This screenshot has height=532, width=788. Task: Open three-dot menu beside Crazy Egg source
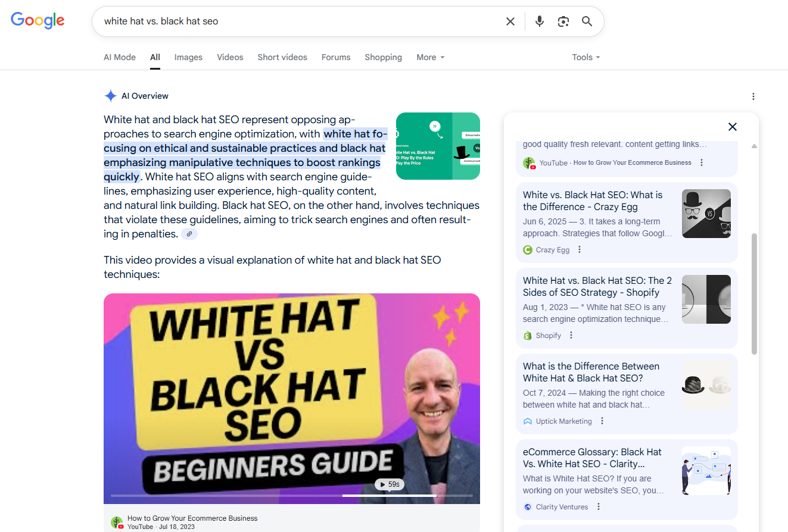click(x=580, y=250)
